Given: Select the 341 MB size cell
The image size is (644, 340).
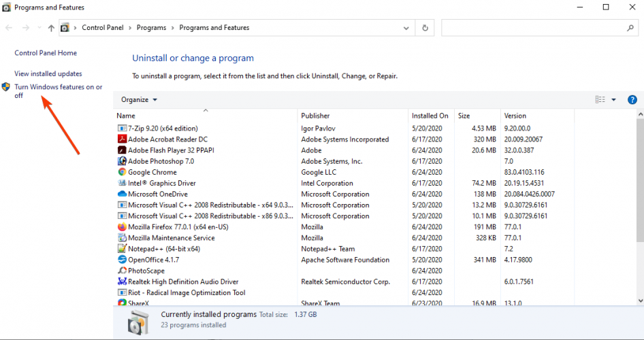Looking at the screenshot, I should pyautogui.click(x=485, y=260).
